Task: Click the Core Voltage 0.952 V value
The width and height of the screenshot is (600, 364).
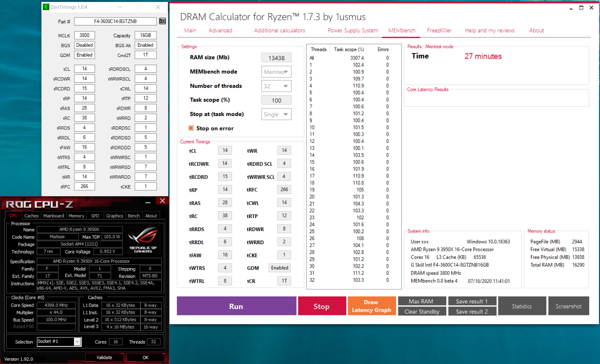Action: 107,251
